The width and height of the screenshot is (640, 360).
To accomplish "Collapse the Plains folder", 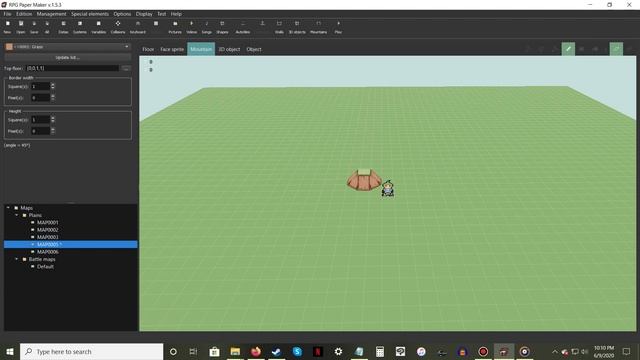I will pos(16,215).
